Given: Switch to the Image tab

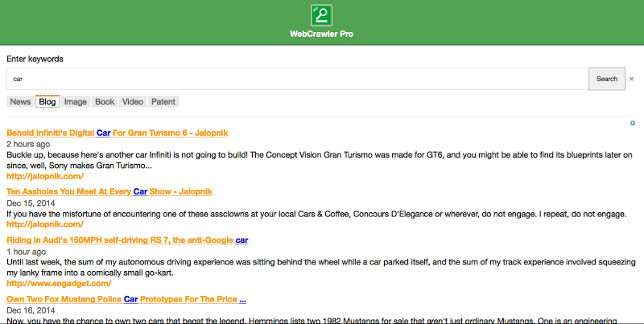Looking at the screenshot, I should click(x=75, y=102).
